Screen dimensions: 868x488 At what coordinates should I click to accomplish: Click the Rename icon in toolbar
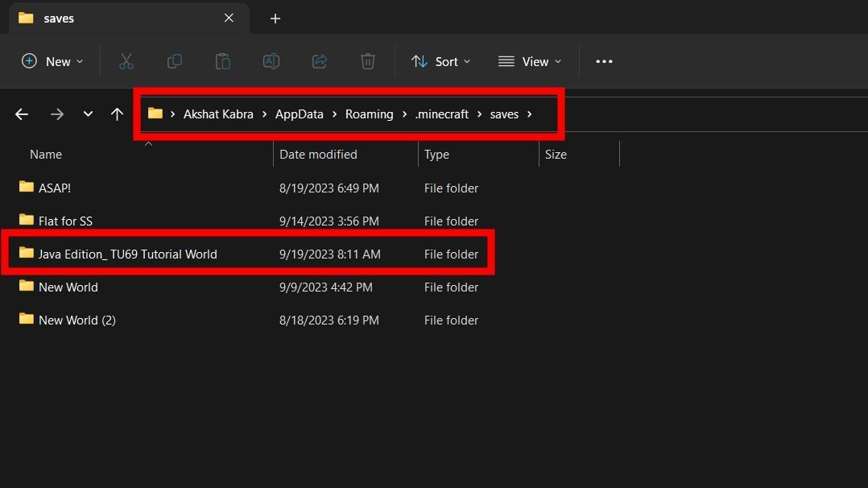pyautogui.click(x=271, y=61)
